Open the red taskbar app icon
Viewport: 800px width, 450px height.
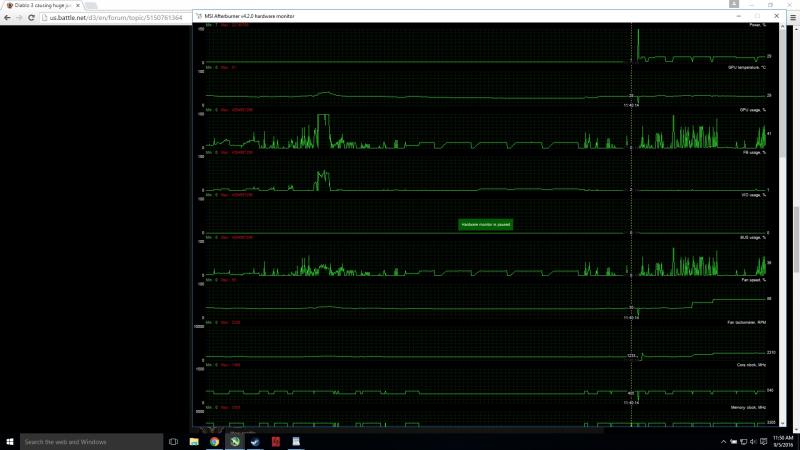coord(276,442)
